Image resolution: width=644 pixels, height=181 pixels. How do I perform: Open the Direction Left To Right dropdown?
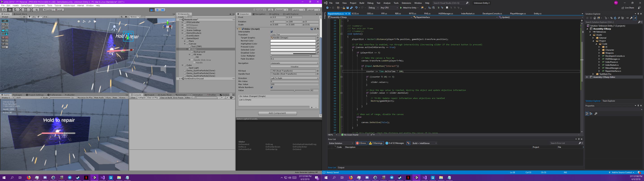[x=294, y=78]
